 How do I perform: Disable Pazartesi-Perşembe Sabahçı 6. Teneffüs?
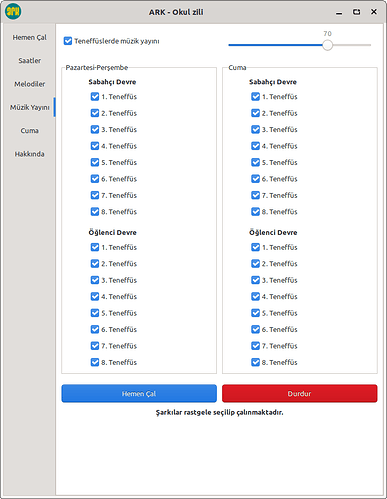click(x=95, y=179)
